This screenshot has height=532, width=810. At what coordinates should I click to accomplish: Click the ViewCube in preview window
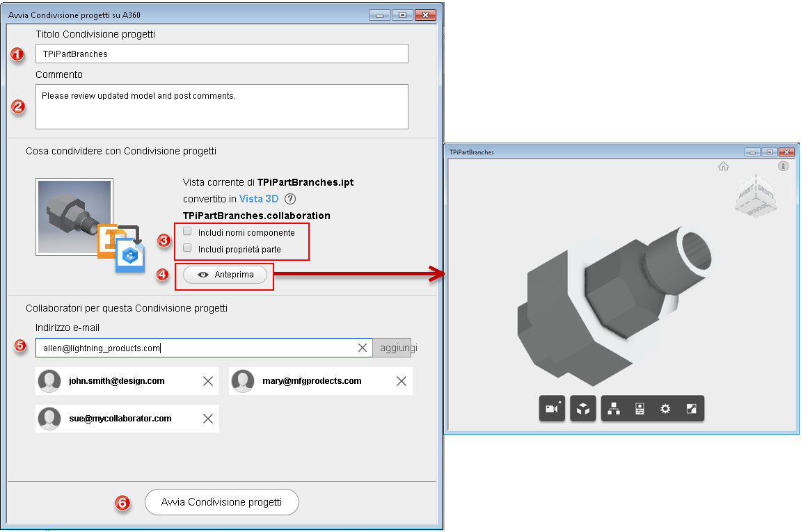coord(756,196)
